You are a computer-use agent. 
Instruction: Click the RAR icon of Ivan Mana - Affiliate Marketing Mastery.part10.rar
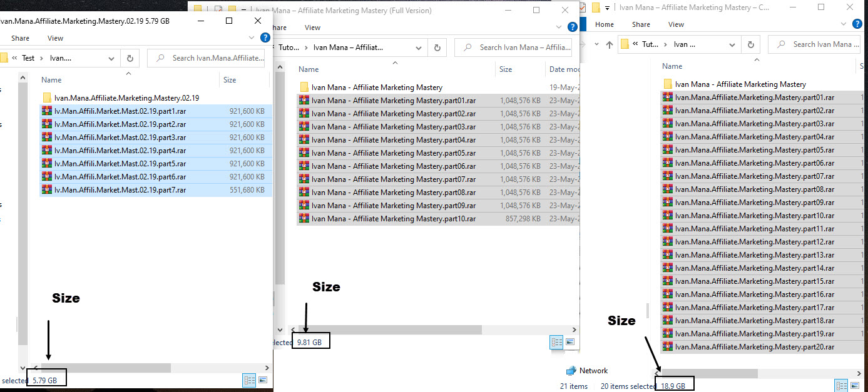coord(304,219)
